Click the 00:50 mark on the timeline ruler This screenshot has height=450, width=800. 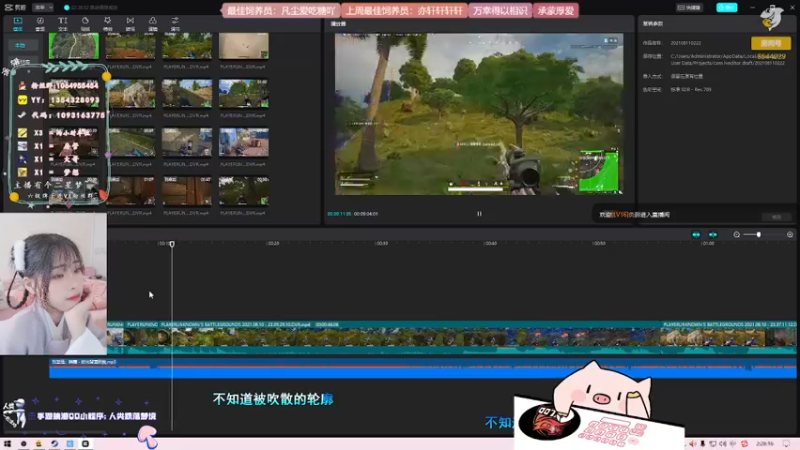(x=599, y=243)
